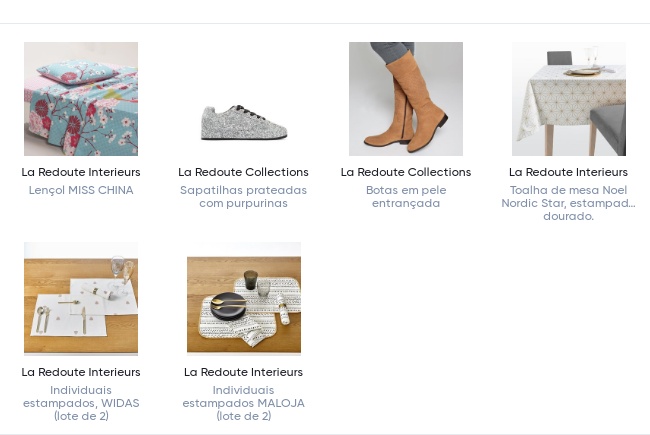Screen dimensions: 650x435
Task: Select La Redoute Interieurs brand above MALOJA placemats
Action: [x=244, y=372]
